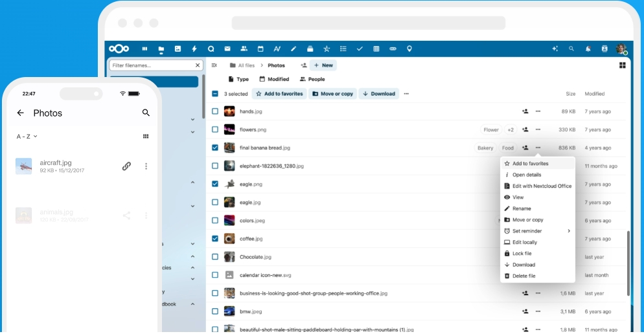Tap grid view icon on phone screen
The height and width of the screenshot is (334, 644).
pyautogui.click(x=146, y=136)
